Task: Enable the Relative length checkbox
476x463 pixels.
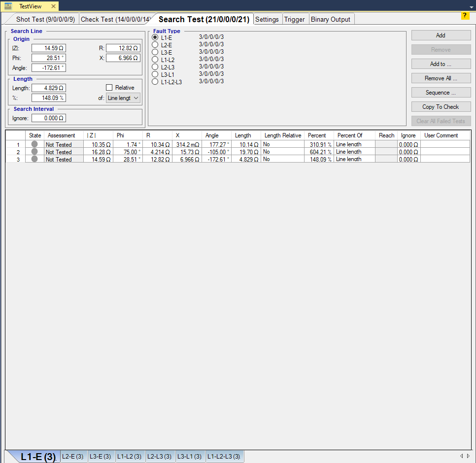Action: 109,88
